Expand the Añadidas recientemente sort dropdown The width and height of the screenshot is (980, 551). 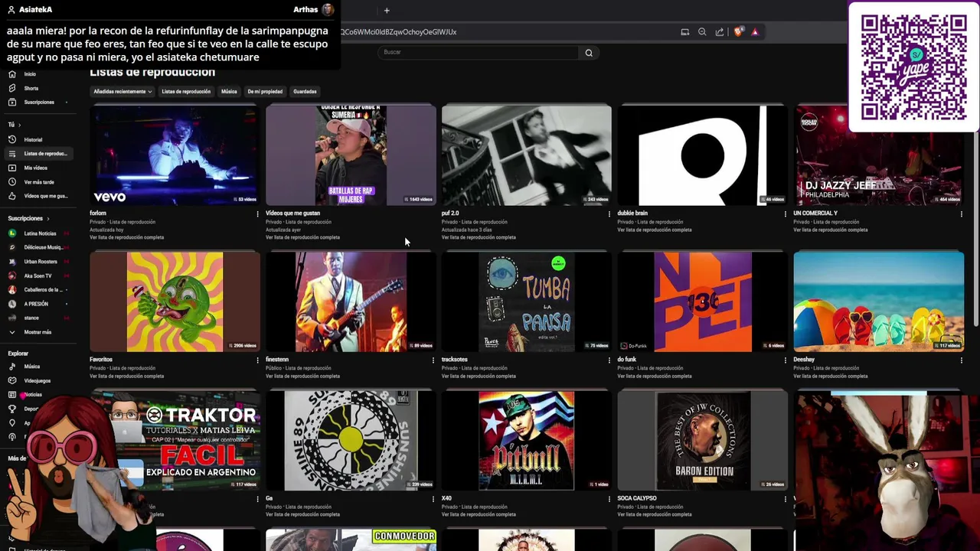(122, 92)
